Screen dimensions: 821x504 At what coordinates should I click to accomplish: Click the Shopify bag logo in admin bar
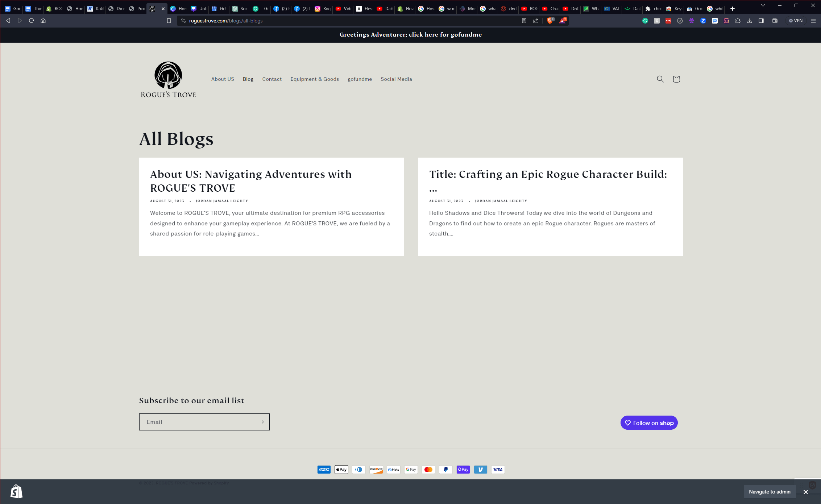[16, 491]
